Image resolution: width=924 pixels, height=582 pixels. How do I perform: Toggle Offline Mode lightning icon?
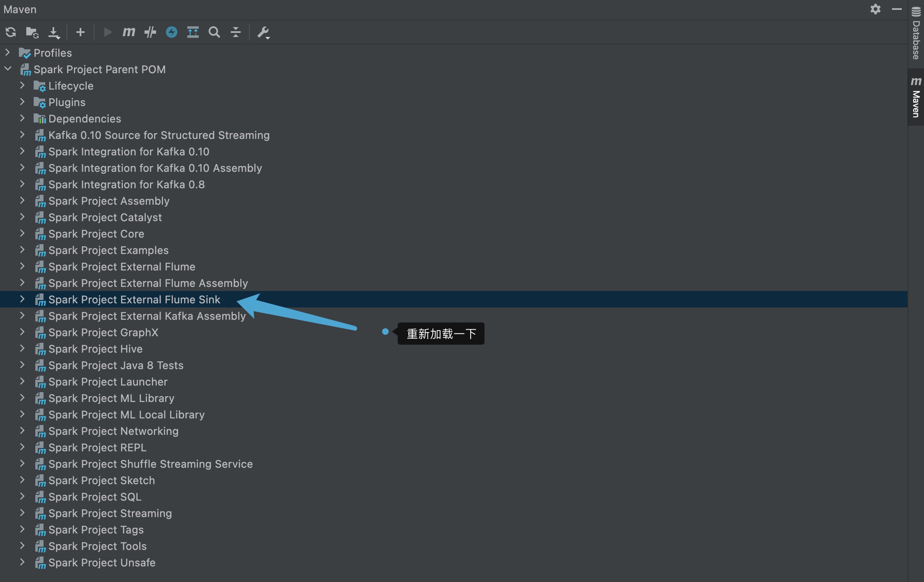(172, 32)
